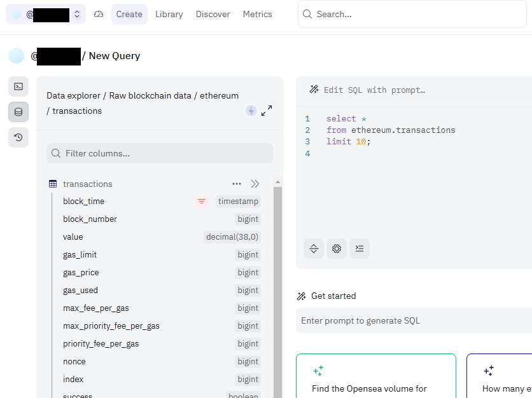The height and width of the screenshot is (398, 532).
Task: Open the Create tab
Action: [129, 14]
